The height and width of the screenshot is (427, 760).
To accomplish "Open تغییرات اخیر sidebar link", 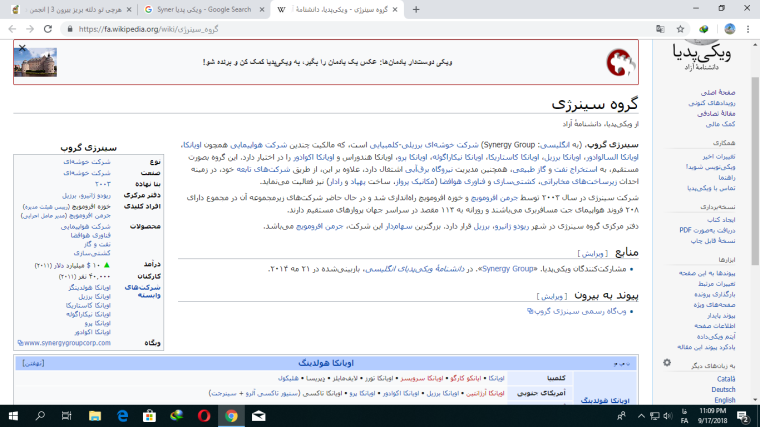I will [718, 156].
